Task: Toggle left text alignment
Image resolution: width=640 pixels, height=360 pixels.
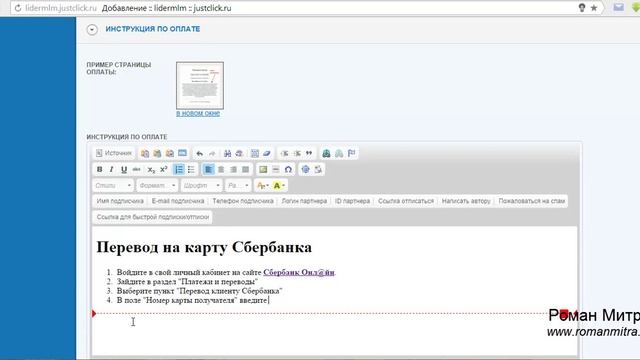Action: tap(208, 169)
